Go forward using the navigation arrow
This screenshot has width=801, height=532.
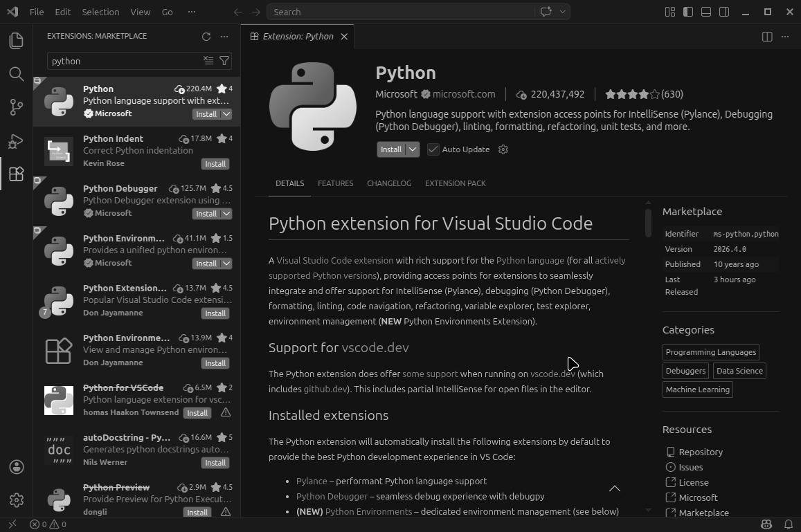point(256,12)
